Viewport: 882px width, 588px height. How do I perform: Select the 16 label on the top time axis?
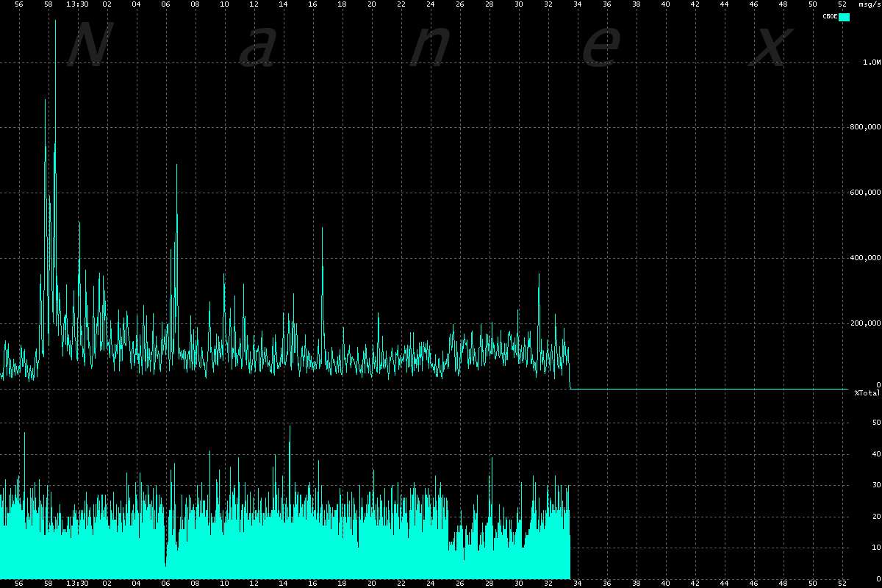pyautogui.click(x=313, y=4)
